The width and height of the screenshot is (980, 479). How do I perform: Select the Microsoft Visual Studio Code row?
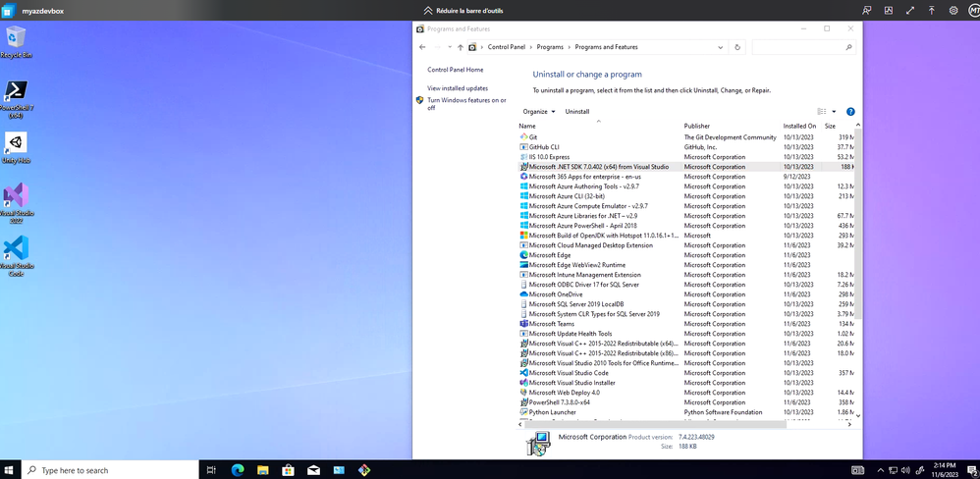pos(686,373)
